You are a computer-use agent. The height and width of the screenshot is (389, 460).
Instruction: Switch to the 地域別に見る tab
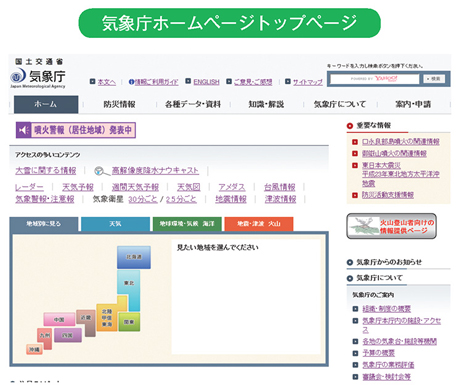click(44, 224)
